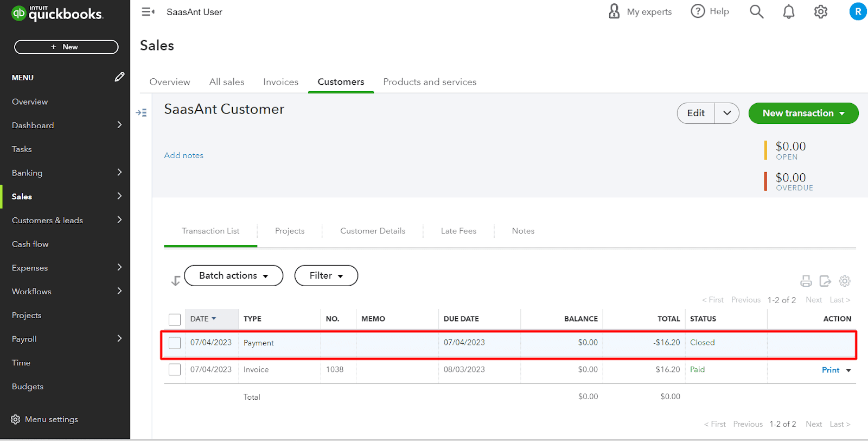The image size is (868, 441).
Task: Click the Payment type cell
Action: (x=259, y=343)
